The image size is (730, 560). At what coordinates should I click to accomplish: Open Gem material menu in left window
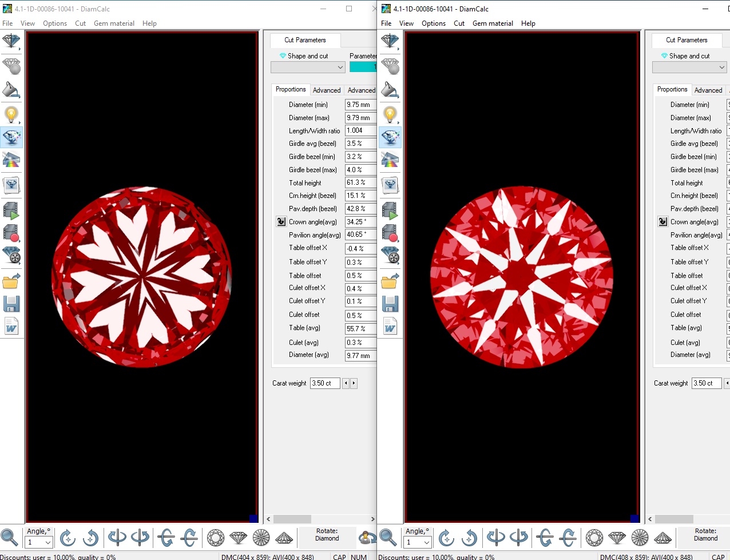click(114, 23)
